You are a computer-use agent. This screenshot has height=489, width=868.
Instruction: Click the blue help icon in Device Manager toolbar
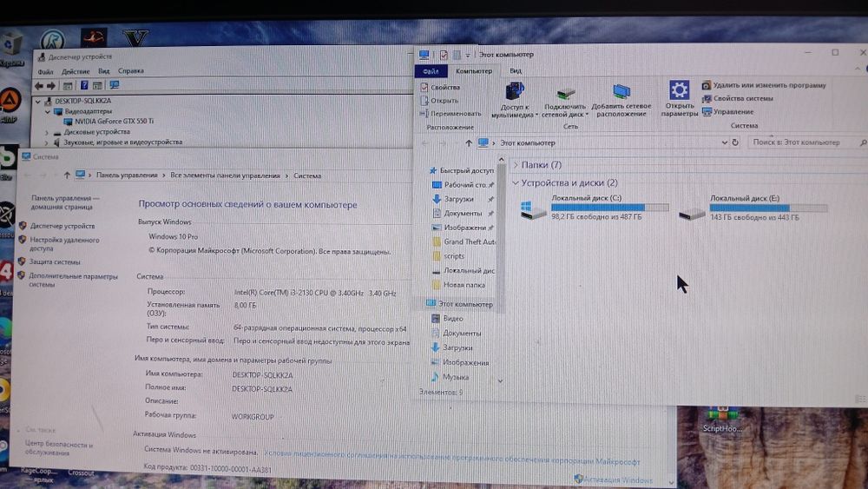84,85
